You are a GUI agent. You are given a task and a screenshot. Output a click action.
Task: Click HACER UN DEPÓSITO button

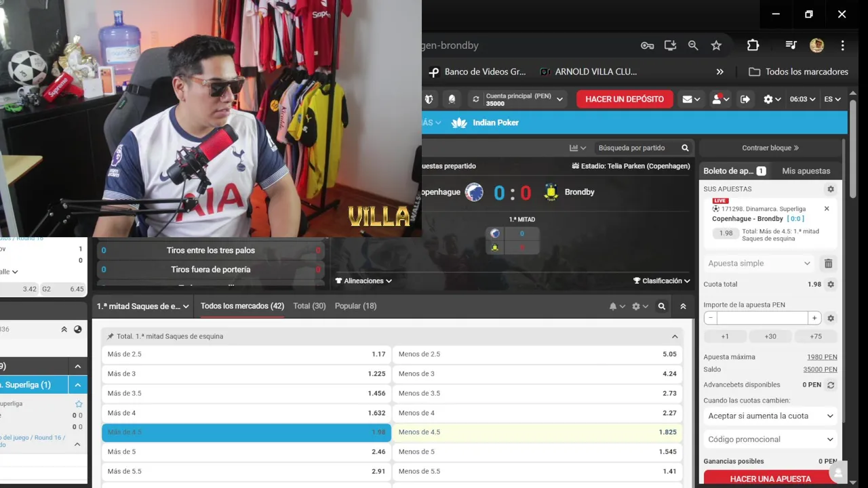pyautogui.click(x=625, y=99)
